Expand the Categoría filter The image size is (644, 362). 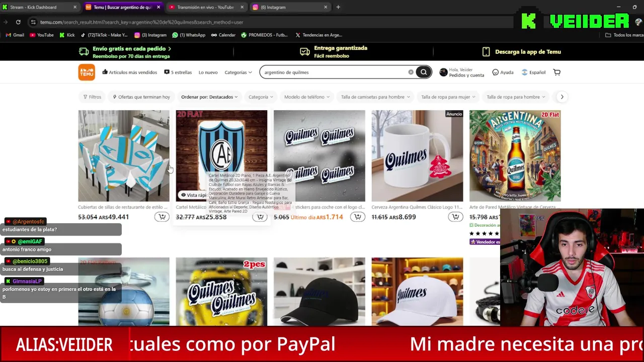point(261,97)
